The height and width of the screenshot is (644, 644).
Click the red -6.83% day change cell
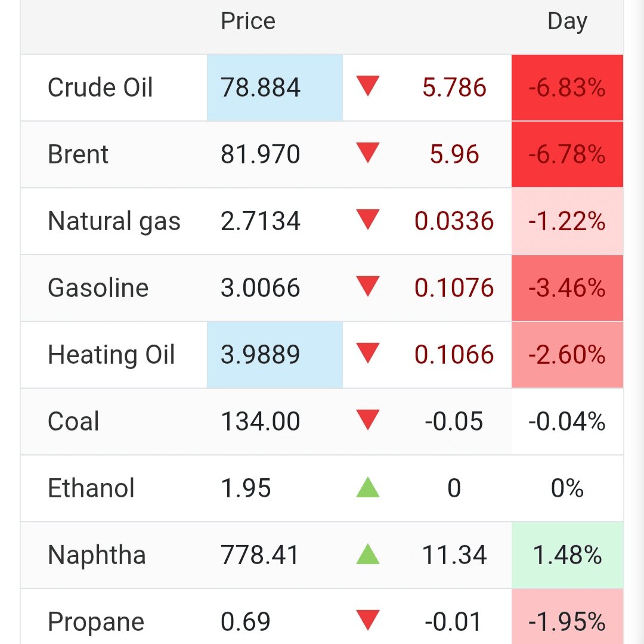(567, 88)
